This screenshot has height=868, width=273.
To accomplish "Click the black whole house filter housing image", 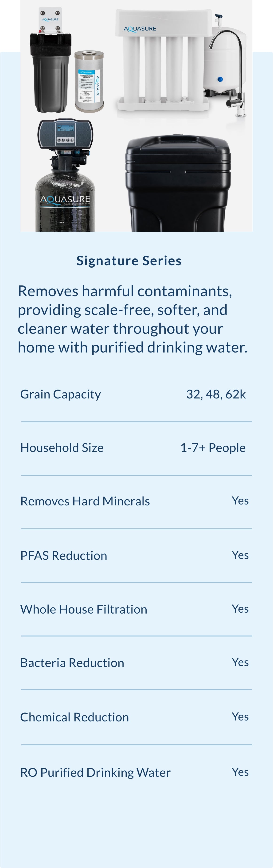I will click(51, 60).
